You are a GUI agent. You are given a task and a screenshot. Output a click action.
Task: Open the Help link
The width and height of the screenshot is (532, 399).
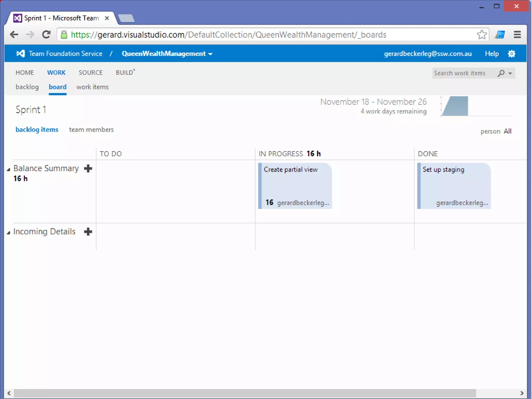click(x=491, y=54)
